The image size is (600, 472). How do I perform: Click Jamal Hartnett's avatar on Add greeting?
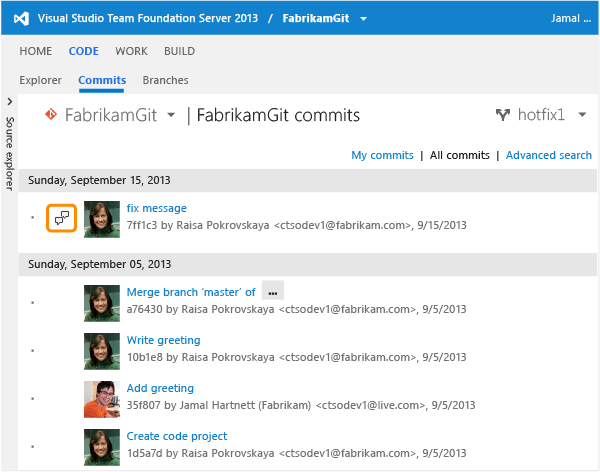pos(102,399)
